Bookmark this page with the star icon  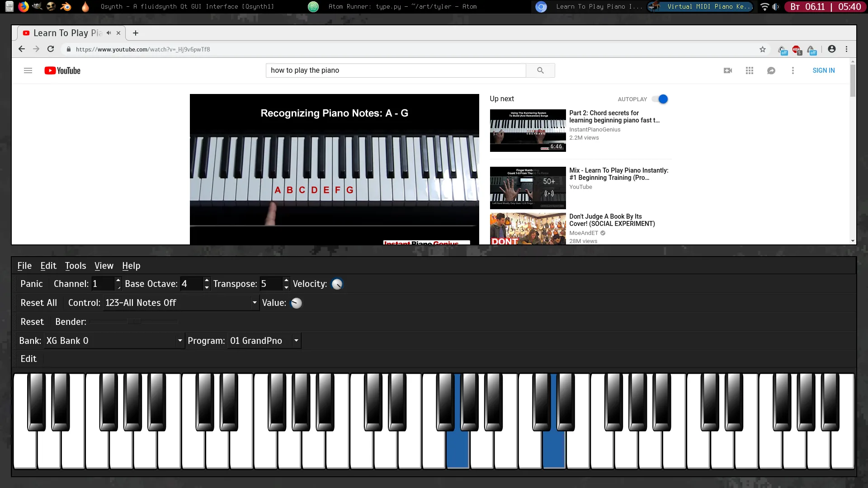click(x=763, y=49)
